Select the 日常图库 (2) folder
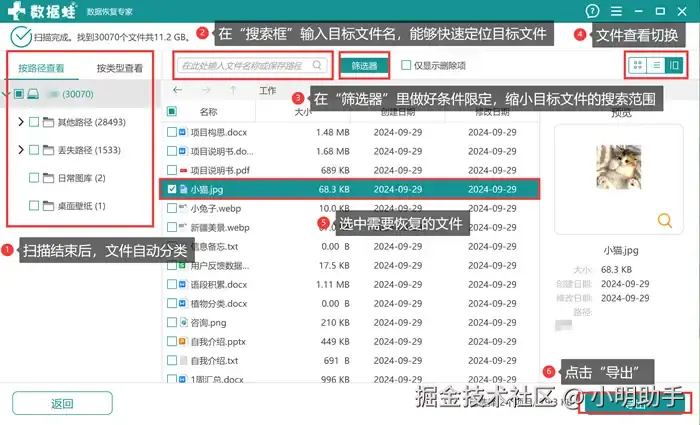 [x=82, y=178]
